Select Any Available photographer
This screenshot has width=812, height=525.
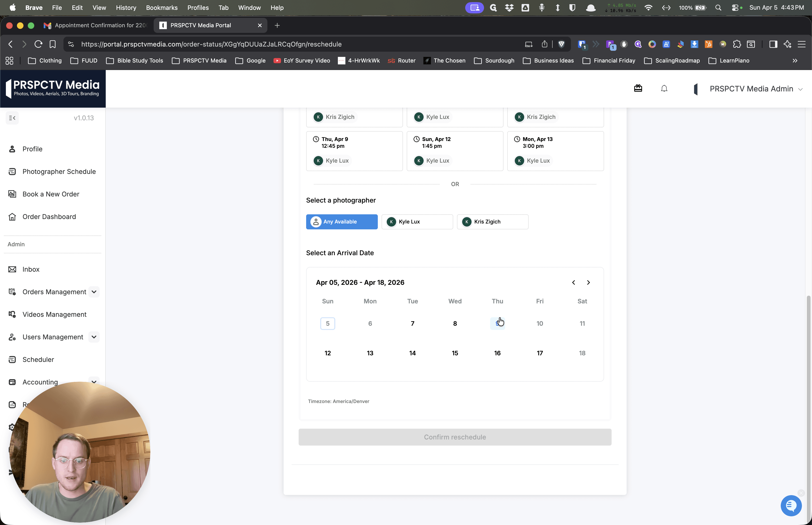click(342, 222)
